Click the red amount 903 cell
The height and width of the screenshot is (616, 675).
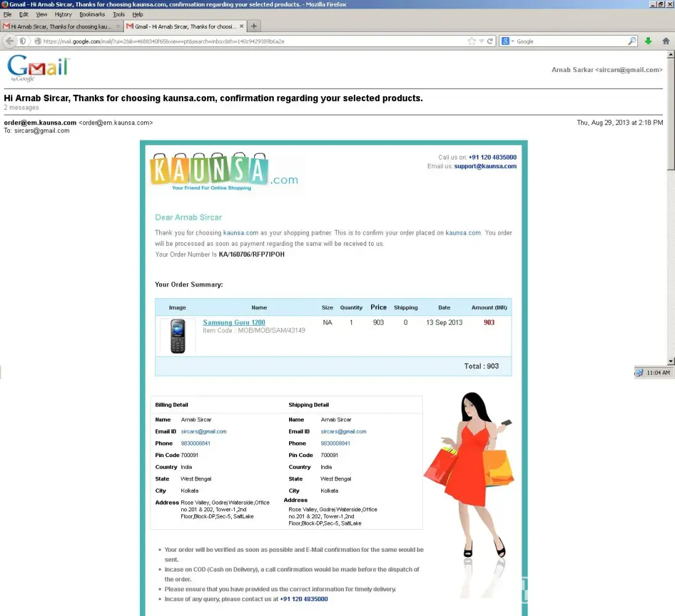coord(489,322)
